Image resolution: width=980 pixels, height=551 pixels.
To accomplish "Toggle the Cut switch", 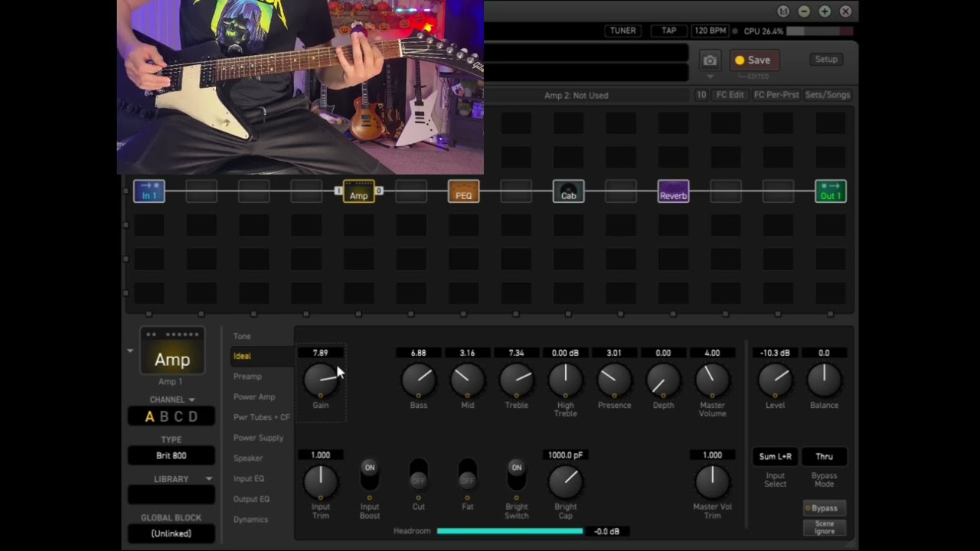I will coord(418,474).
